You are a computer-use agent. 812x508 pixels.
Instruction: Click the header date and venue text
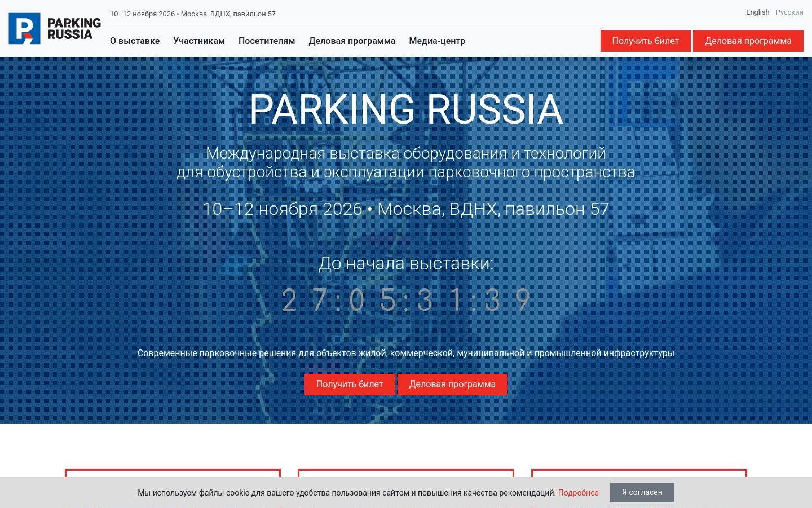pos(193,14)
